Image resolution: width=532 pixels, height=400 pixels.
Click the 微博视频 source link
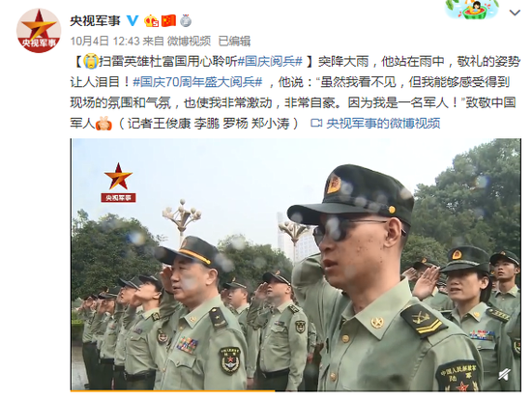[189, 41]
